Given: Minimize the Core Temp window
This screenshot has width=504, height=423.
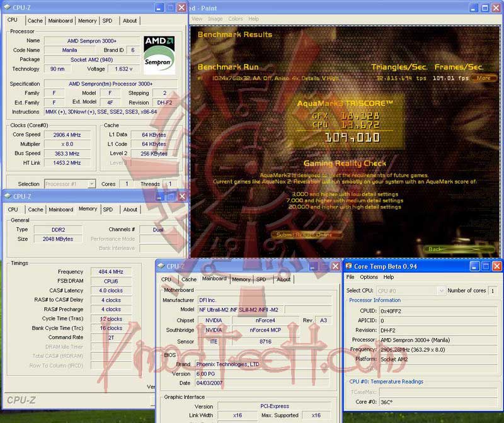Looking at the screenshot, I should (x=474, y=266).
